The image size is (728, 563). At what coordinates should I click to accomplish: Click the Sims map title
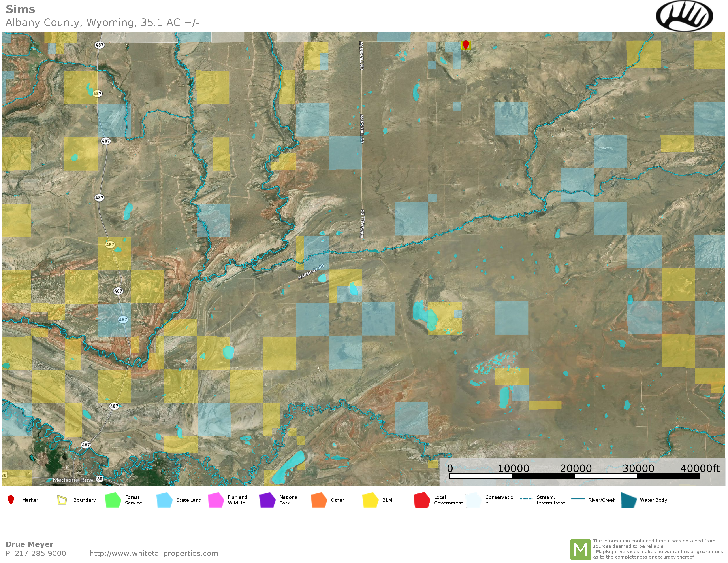tap(20, 9)
